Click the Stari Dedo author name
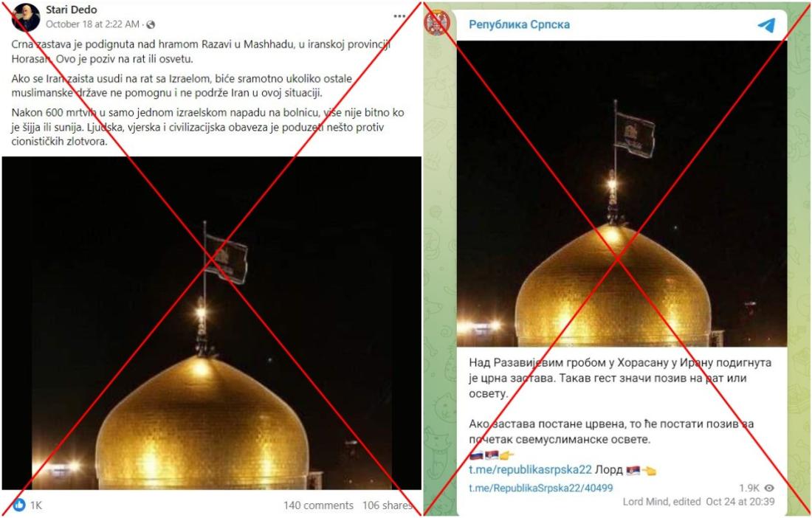812x518 pixels. [71, 10]
